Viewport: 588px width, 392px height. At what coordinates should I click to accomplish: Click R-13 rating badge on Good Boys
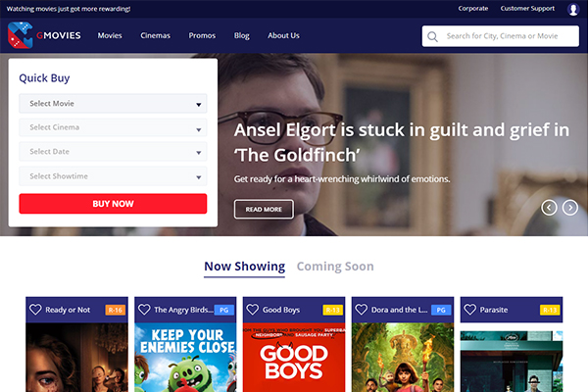pyautogui.click(x=332, y=310)
